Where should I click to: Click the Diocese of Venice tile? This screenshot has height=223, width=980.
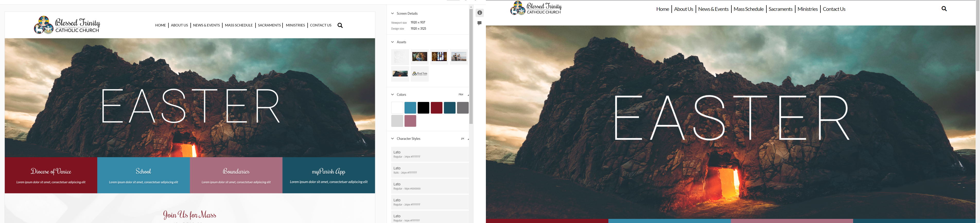click(x=51, y=175)
